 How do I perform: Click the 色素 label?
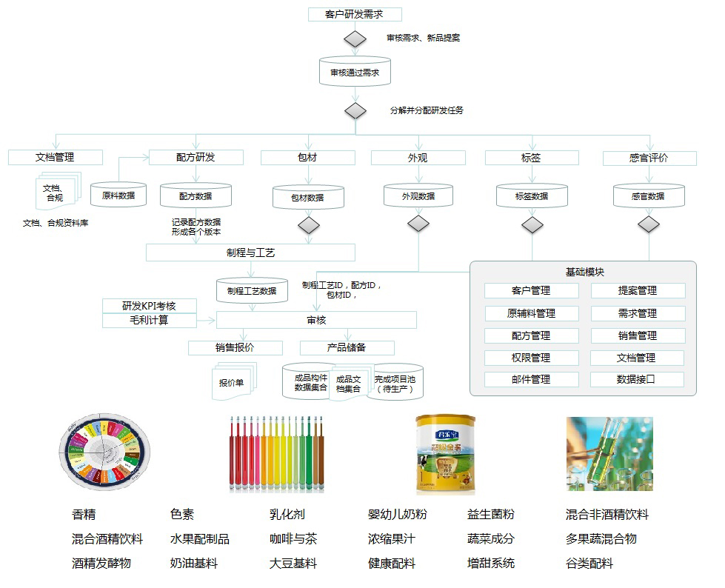(x=182, y=514)
